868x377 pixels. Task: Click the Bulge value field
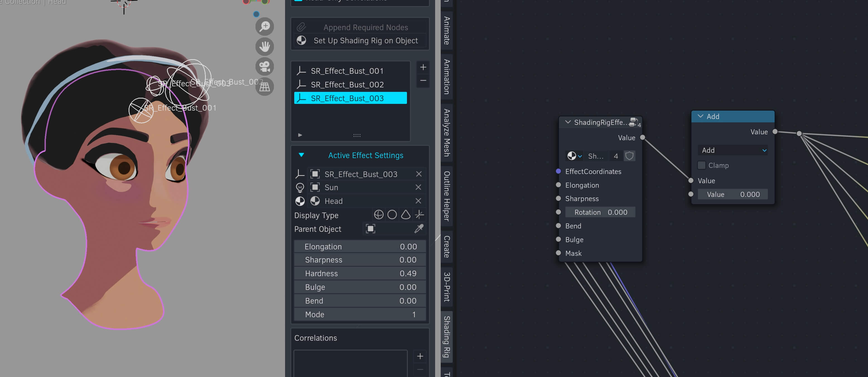click(360, 287)
